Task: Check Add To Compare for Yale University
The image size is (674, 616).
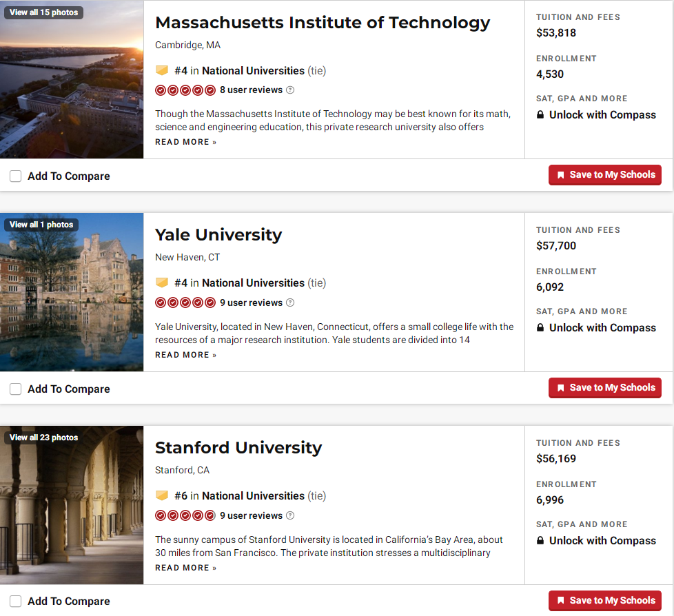Action: (15, 389)
